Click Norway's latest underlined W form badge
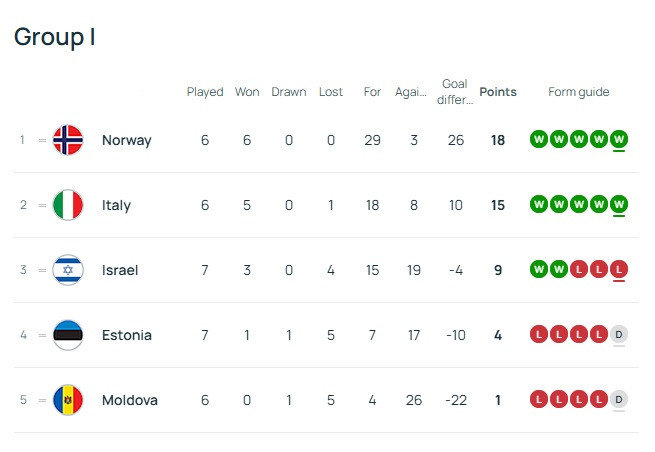The width and height of the screenshot is (655, 452). [x=619, y=139]
